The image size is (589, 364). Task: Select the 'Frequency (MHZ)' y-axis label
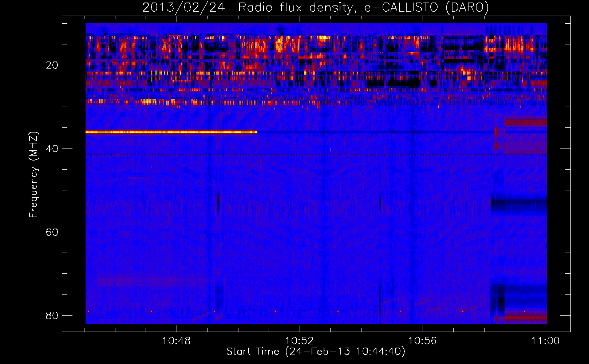coord(33,175)
